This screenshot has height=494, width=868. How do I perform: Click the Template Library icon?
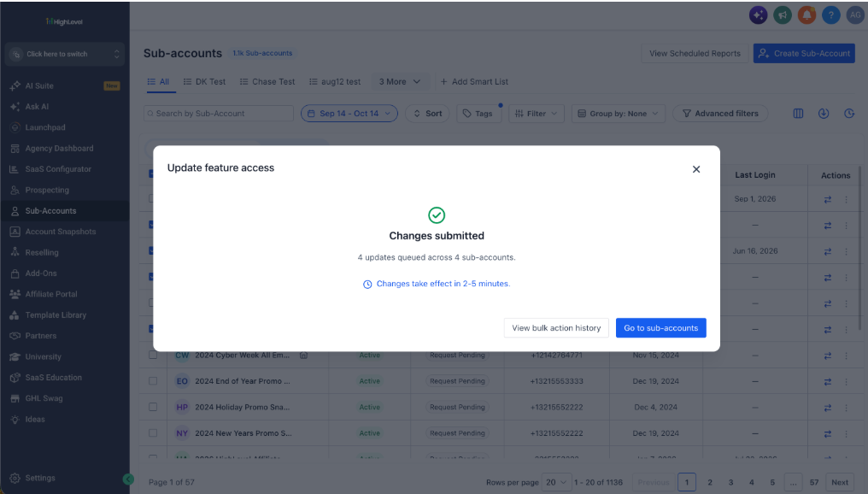pyautogui.click(x=15, y=315)
